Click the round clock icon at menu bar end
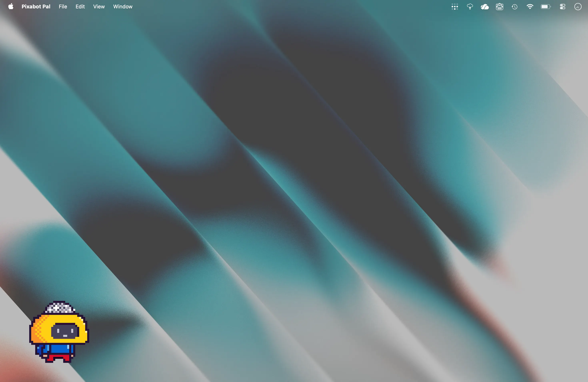This screenshot has width=588, height=382. pyautogui.click(x=578, y=7)
